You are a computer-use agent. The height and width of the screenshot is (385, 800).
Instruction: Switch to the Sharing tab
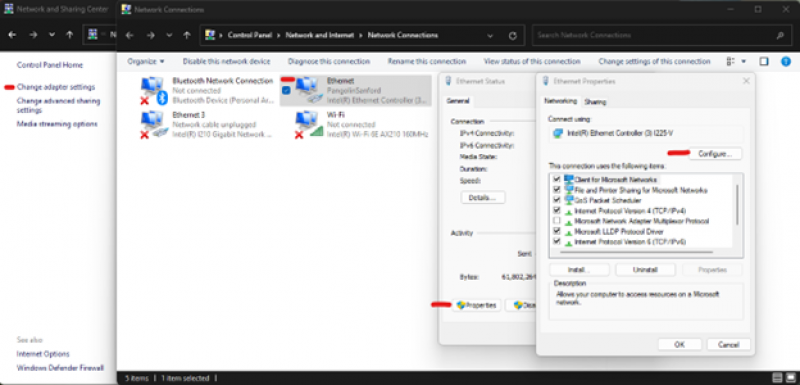[595, 101]
